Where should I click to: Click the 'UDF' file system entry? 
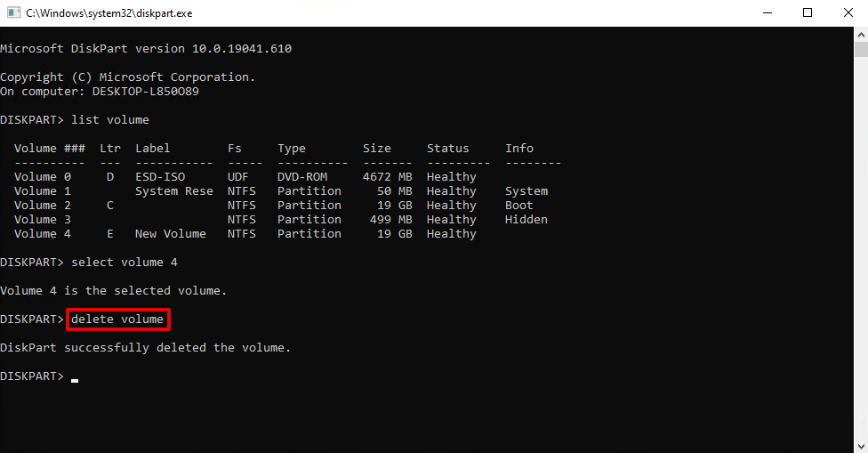238,176
